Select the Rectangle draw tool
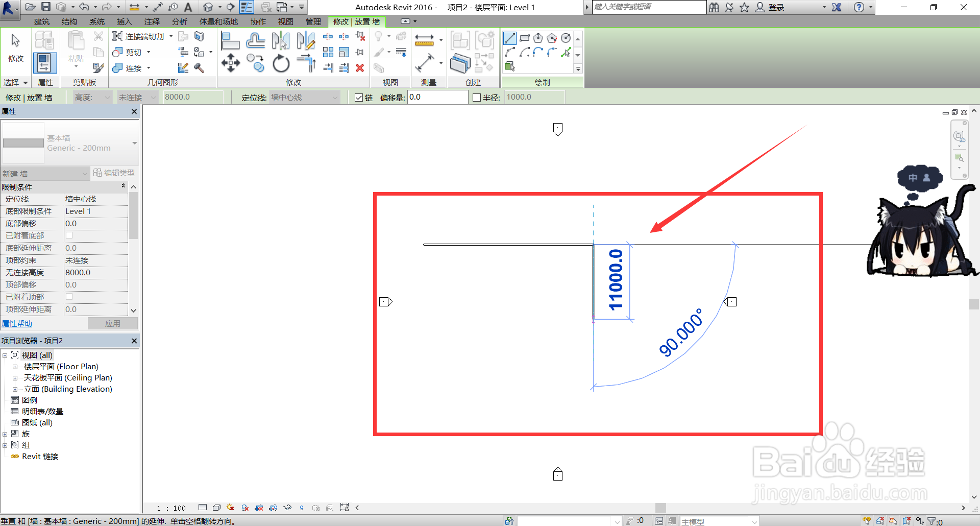The image size is (980, 526). pos(524,38)
